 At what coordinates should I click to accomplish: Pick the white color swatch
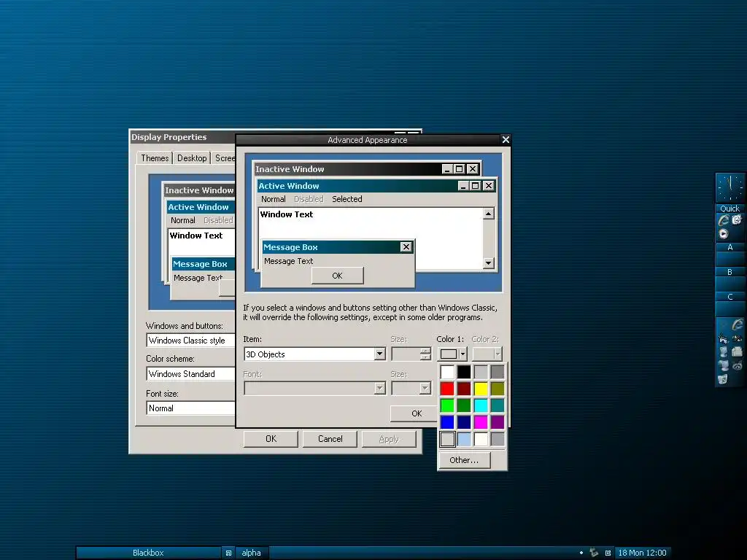[x=447, y=372]
